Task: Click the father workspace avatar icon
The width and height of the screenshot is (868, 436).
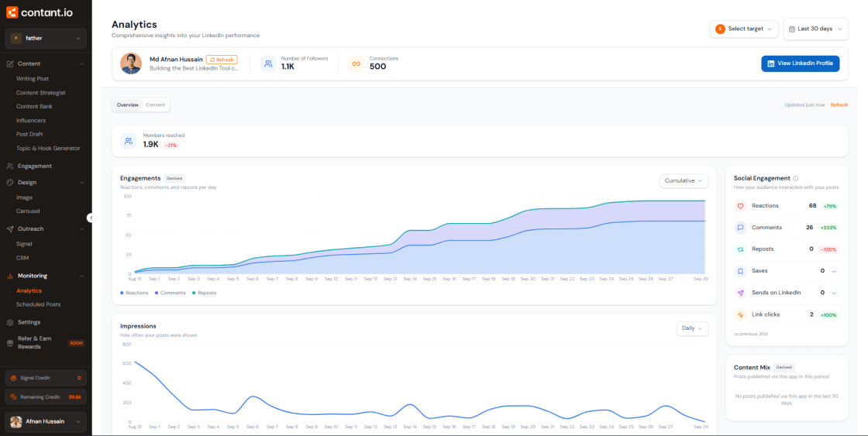Action: 16,38
